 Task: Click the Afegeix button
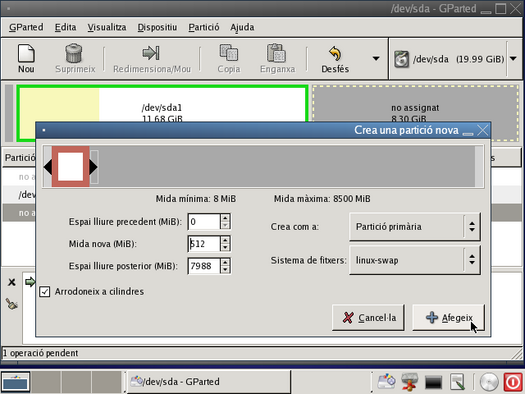click(448, 317)
